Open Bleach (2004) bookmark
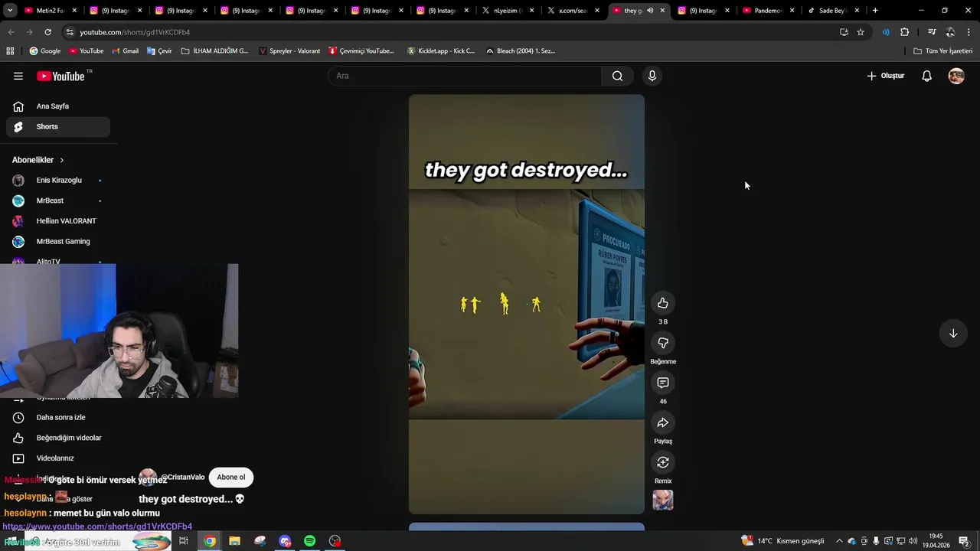The width and height of the screenshot is (980, 551). [x=520, y=51]
